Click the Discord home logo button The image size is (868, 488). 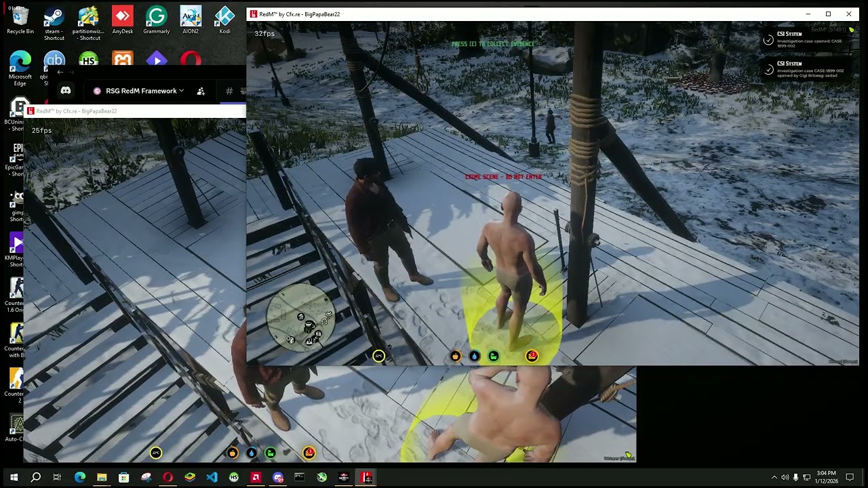(x=66, y=91)
